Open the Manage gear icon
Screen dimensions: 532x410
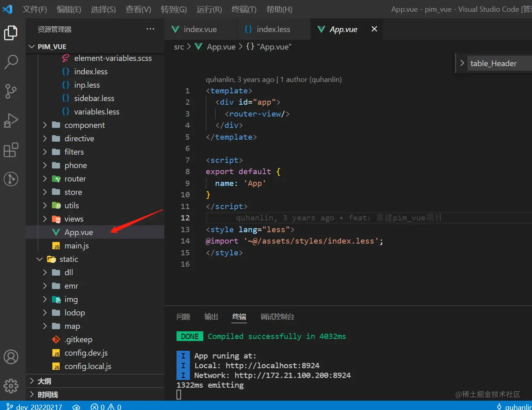11,386
